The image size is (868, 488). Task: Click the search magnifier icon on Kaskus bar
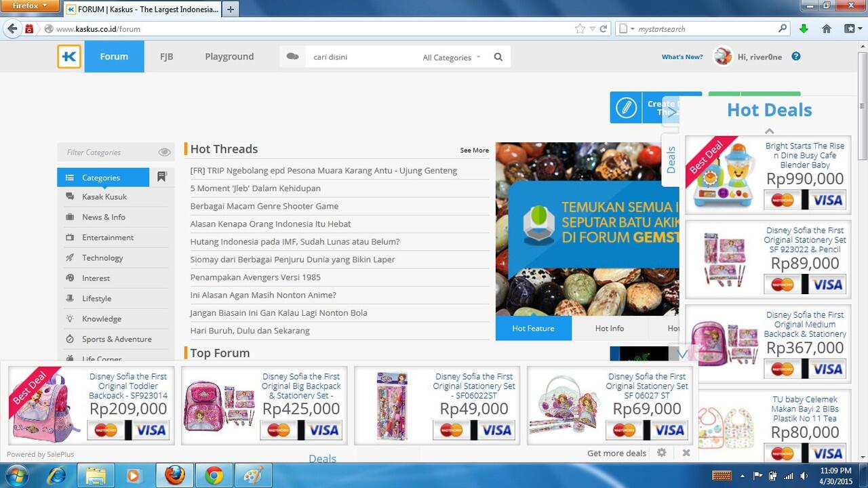[x=498, y=57]
